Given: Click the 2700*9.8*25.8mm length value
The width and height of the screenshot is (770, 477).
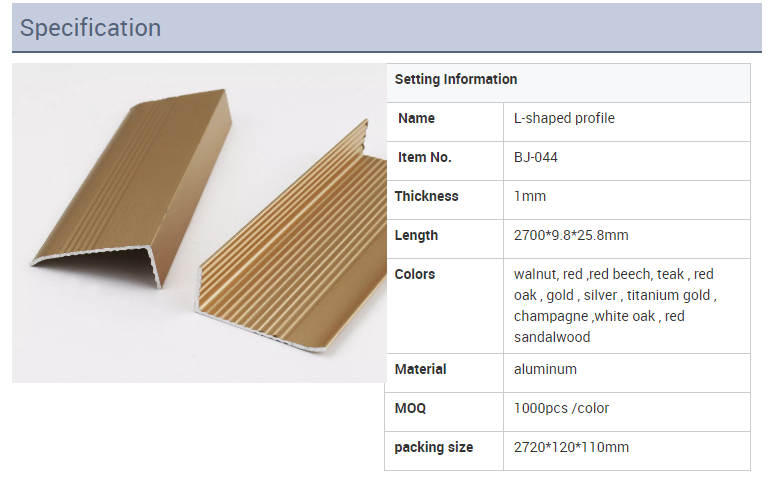Looking at the screenshot, I should click(x=571, y=235).
